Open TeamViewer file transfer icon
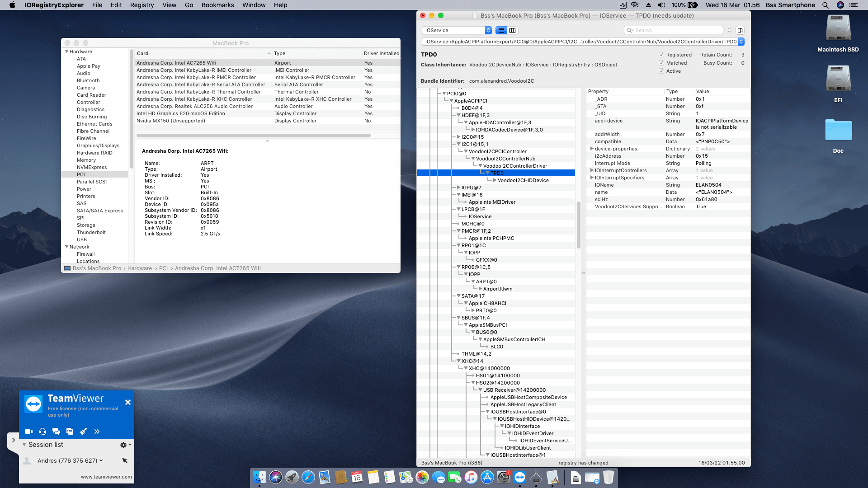Image resolution: width=868 pixels, height=488 pixels. (x=70, y=432)
